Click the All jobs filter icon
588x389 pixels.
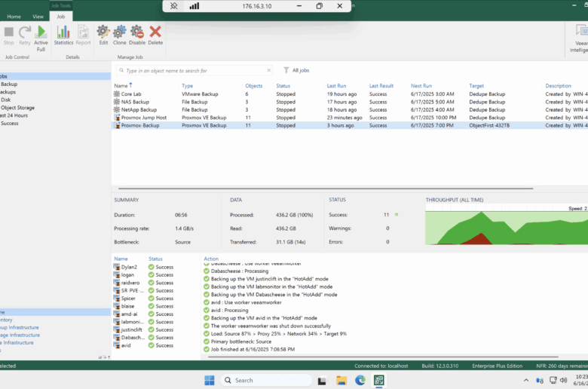tap(286, 70)
